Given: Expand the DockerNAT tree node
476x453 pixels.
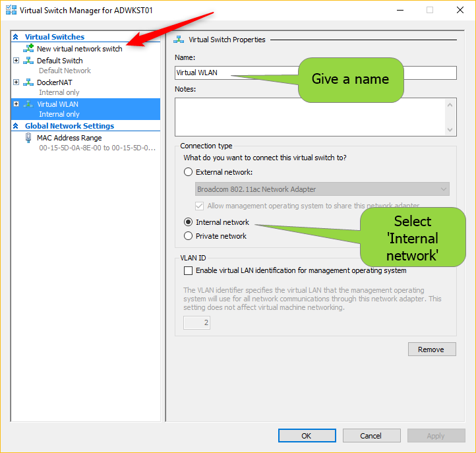Looking at the screenshot, I should point(16,82).
